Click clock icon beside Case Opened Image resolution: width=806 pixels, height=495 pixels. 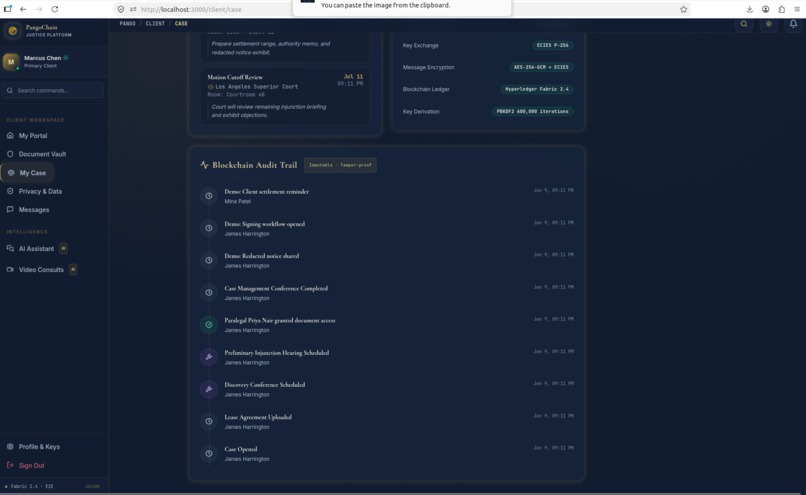pyautogui.click(x=209, y=453)
